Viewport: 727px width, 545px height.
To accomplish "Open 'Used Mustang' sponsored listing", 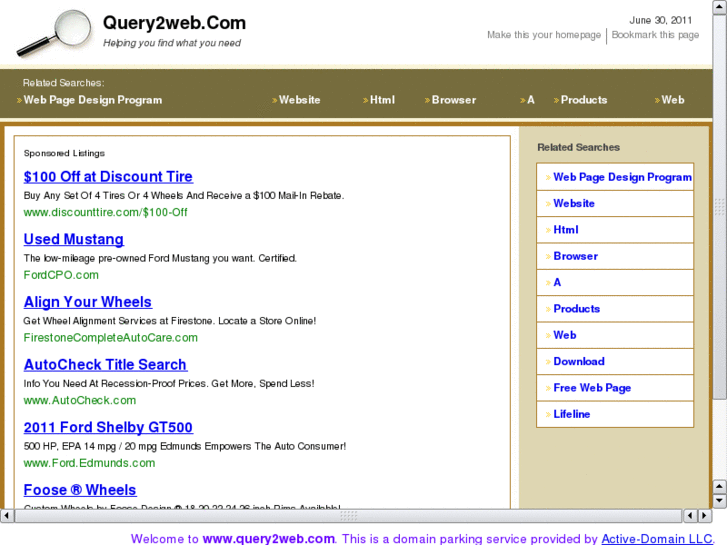I will [x=74, y=239].
